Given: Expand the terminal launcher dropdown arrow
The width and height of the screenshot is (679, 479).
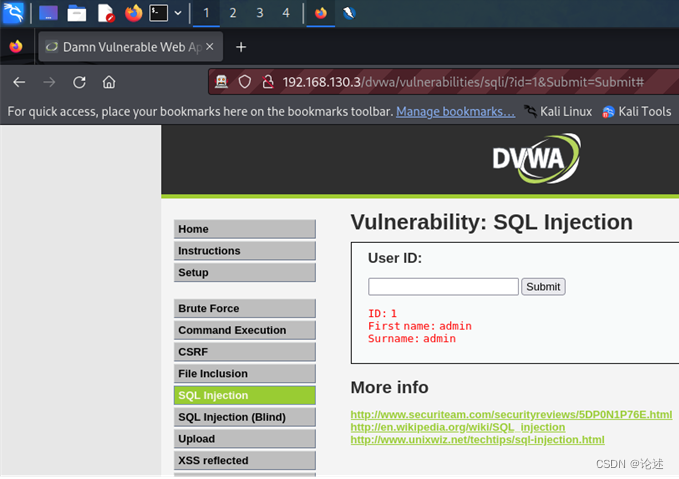Looking at the screenshot, I should click(x=178, y=13).
